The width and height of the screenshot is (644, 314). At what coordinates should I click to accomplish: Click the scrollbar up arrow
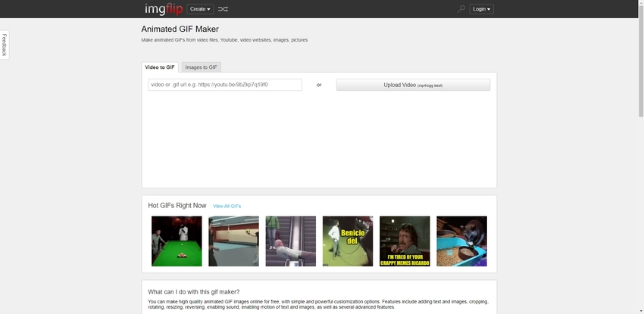point(640,4)
